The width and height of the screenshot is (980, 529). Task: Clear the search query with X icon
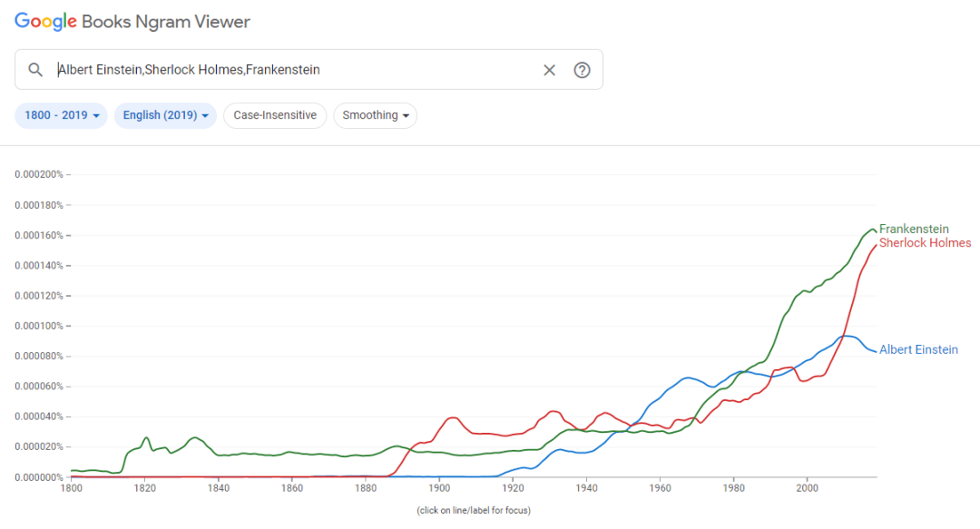(549, 70)
